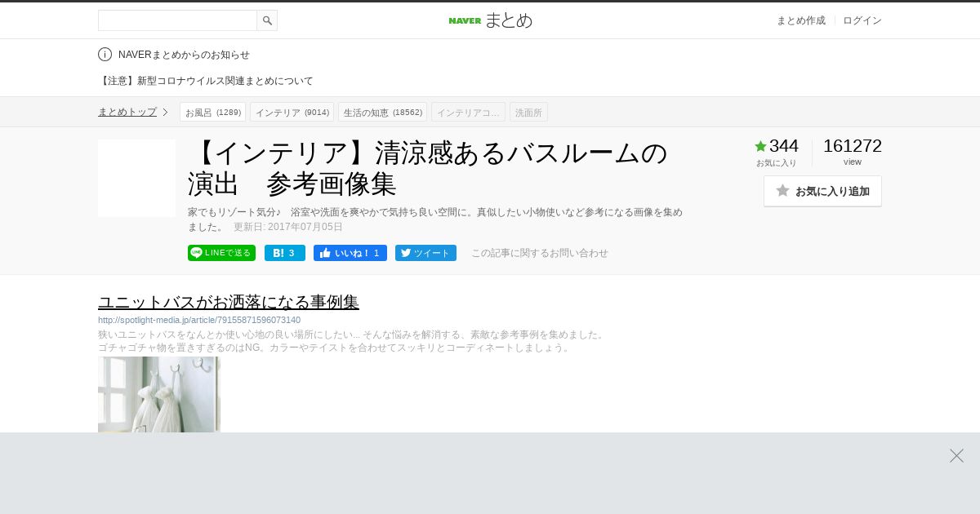Viewport: 980px width, 514px height.
Task: Click the breadcrumb chevron arrow after まとめトップ
Action: (x=165, y=112)
